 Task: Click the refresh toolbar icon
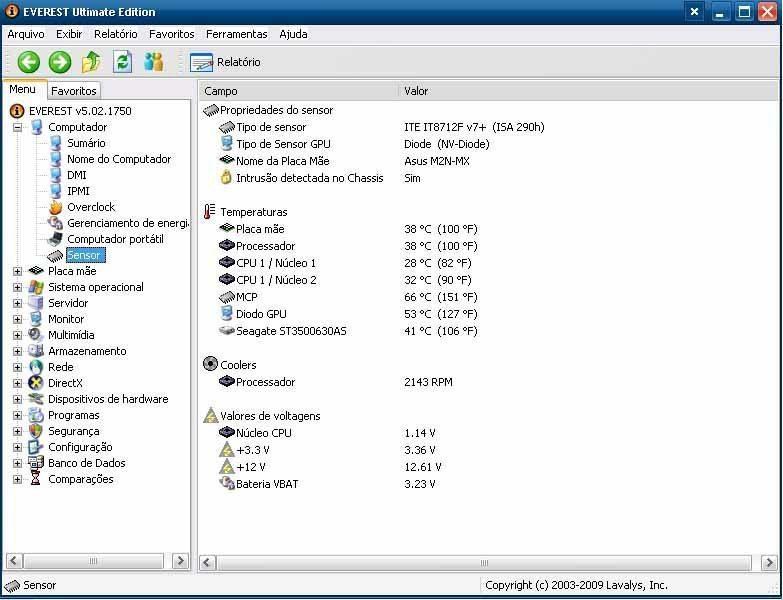tap(122, 62)
